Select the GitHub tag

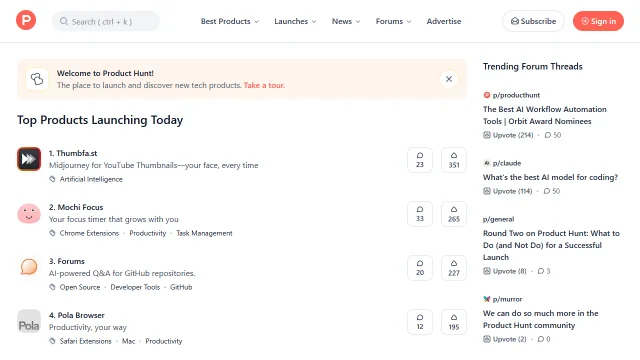click(181, 287)
